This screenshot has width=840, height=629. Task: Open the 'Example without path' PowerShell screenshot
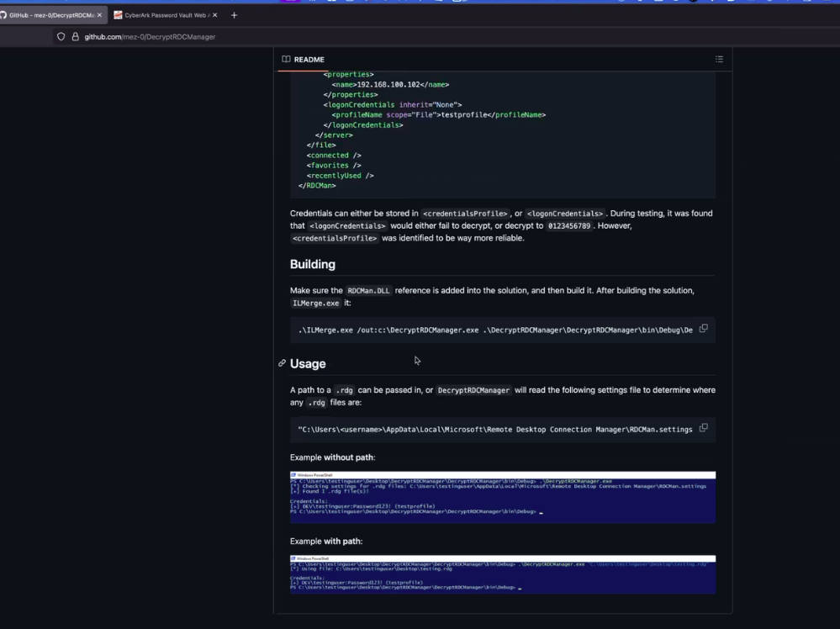pos(502,497)
